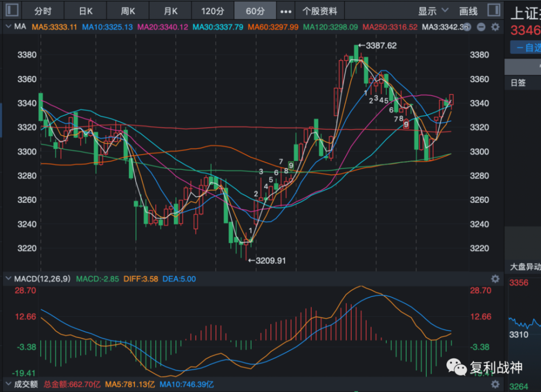Click the minus zoom-out button in MA bar
The width and height of the screenshot is (541, 392).
(481, 27)
